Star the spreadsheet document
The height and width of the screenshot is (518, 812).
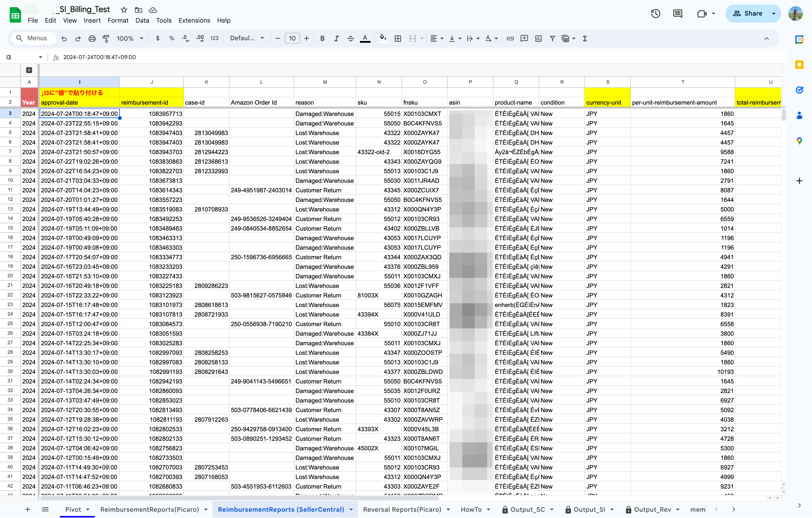(x=124, y=10)
